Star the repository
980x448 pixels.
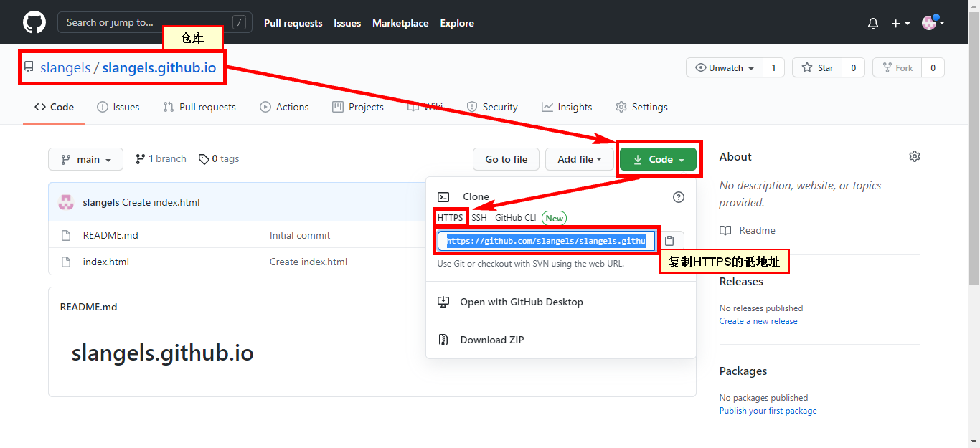point(817,68)
